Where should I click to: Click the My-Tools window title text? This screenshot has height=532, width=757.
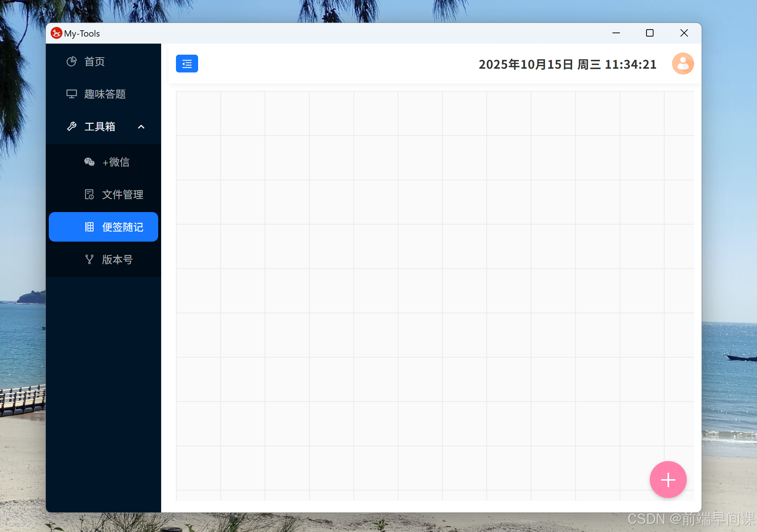pos(82,34)
